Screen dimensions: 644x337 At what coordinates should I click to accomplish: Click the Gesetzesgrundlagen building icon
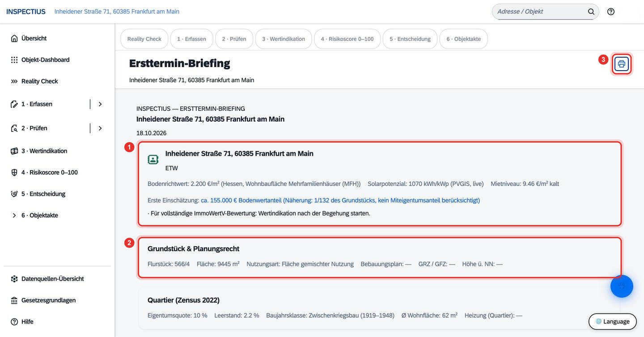point(14,300)
